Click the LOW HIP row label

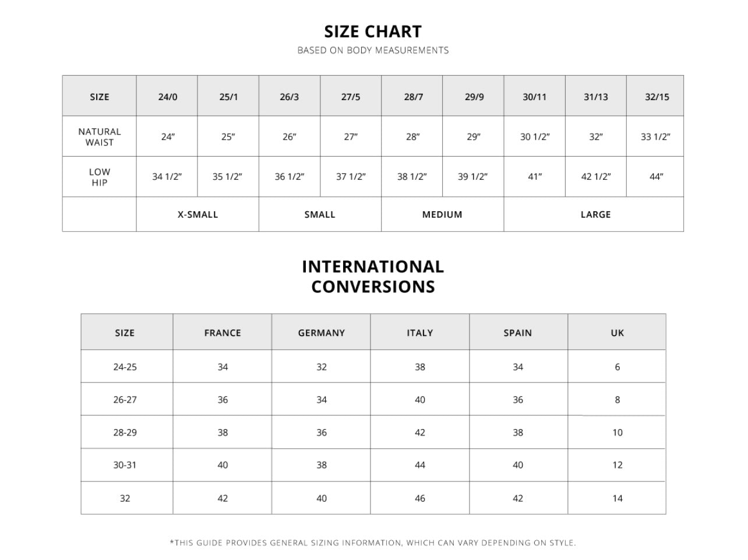pos(100,177)
